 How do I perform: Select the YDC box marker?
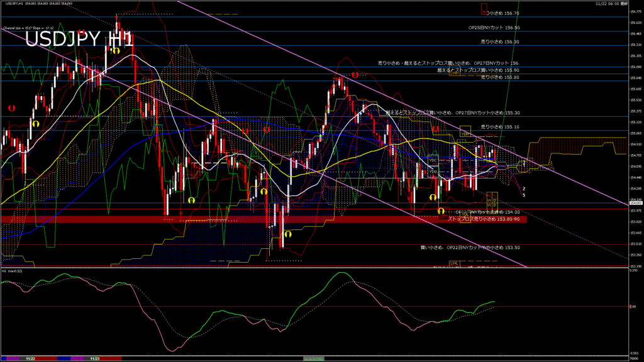433,160
